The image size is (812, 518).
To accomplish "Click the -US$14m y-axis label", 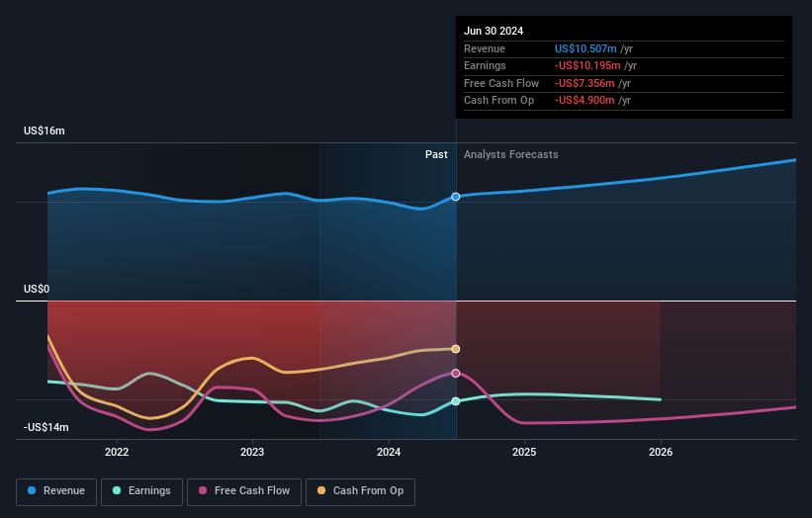I will (x=46, y=427).
